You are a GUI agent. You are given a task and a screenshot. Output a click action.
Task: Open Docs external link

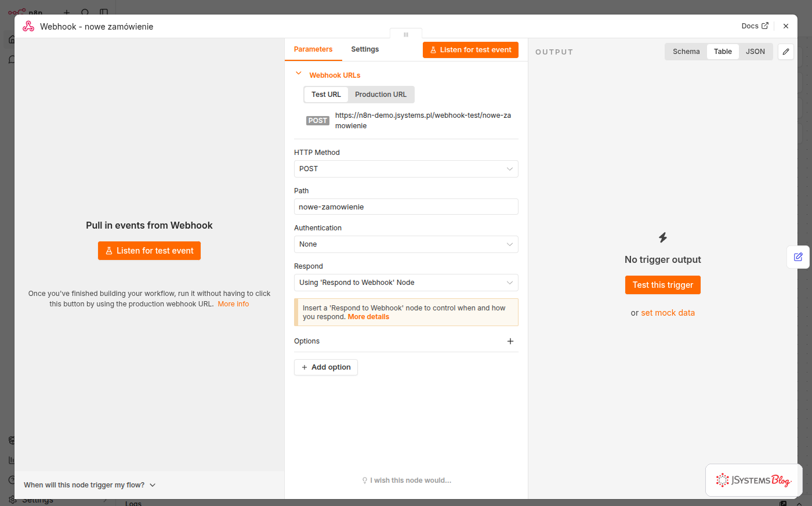point(755,26)
